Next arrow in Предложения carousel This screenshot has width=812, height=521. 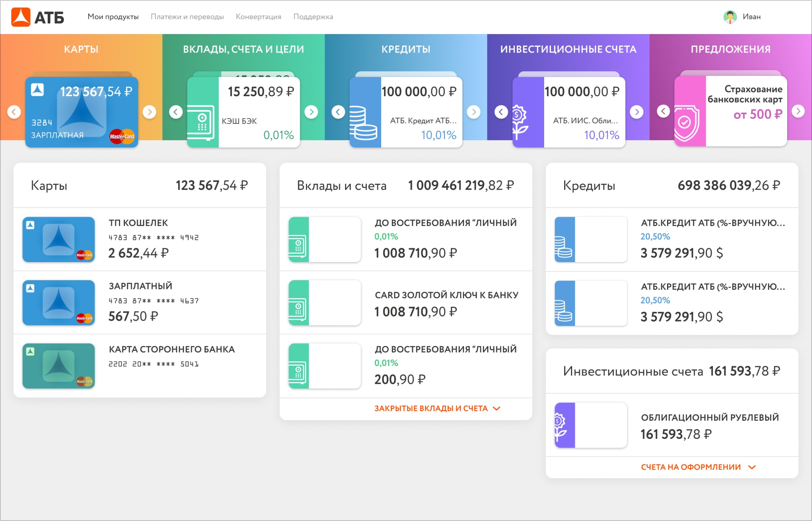pos(798,111)
